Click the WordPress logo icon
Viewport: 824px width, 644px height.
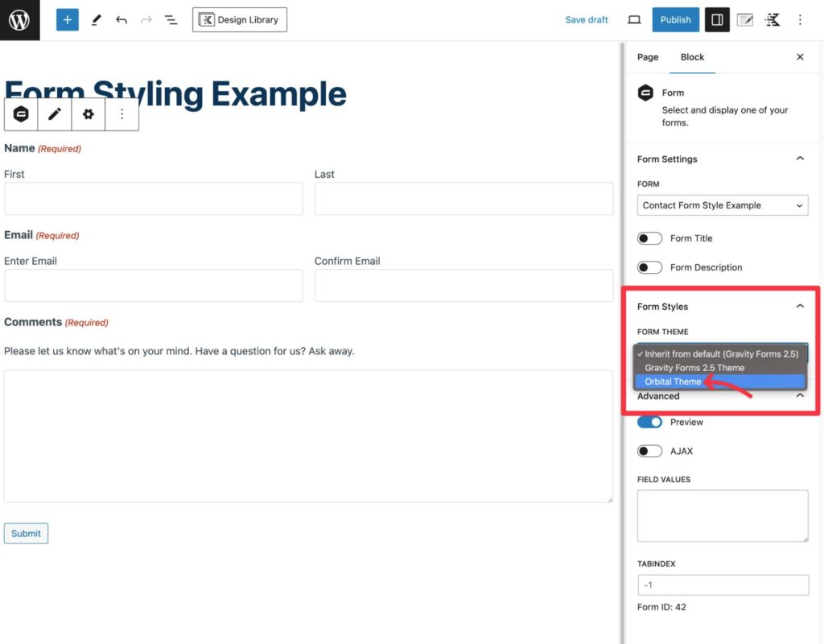click(x=19, y=19)
